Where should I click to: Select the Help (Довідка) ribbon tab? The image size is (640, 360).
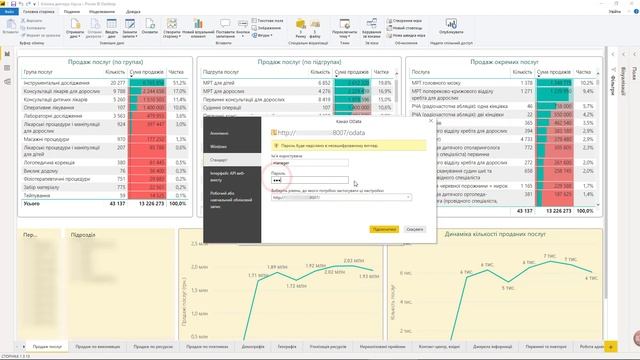click(133, 12)
